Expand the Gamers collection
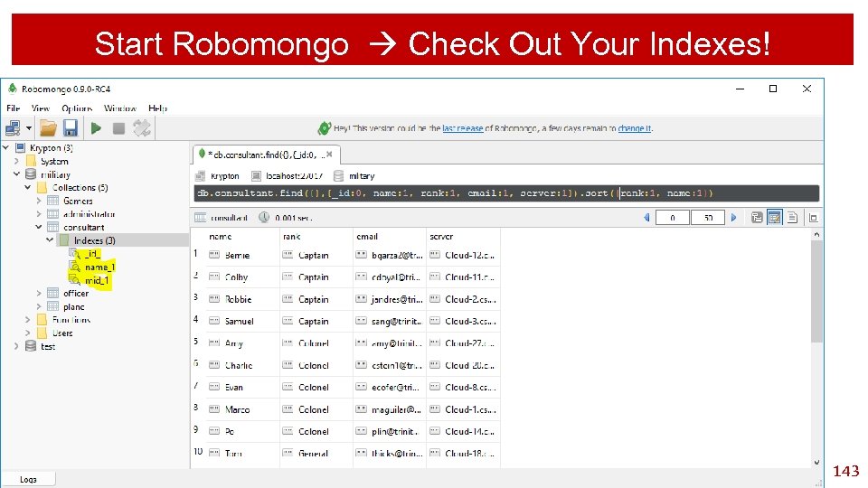The height and width of the screenshot is (488, 868). click(39, 201)
